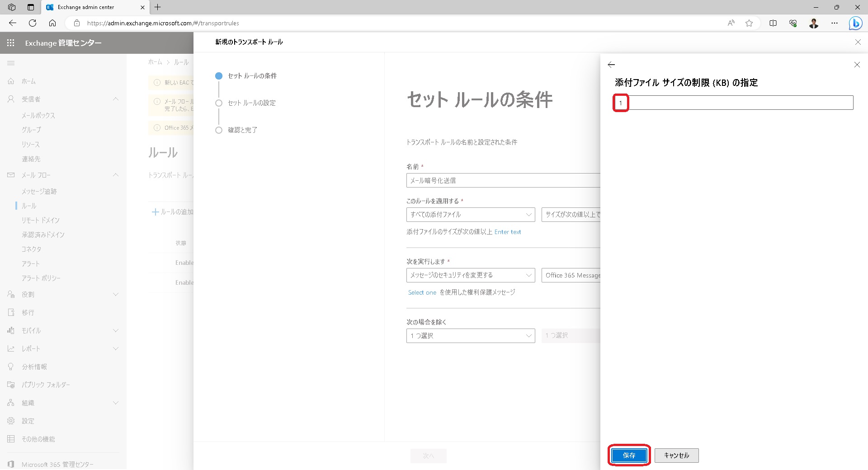Viewport: 868px width, 470px height.
Task: Select the セット ルールの設定 wizard step
Action: tap(252, 103)
